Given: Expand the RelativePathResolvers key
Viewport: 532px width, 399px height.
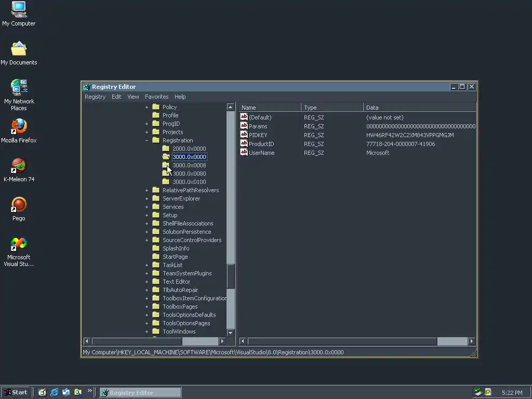Looking at the screenshot, I should [147, 190].
